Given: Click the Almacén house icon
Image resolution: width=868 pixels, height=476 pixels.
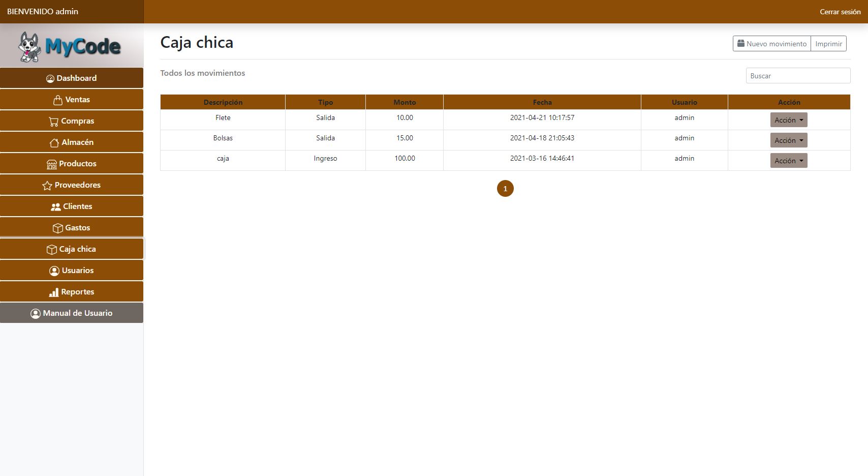Looking at the screenshot, I should pyautogui.click(x=54, y=143).
